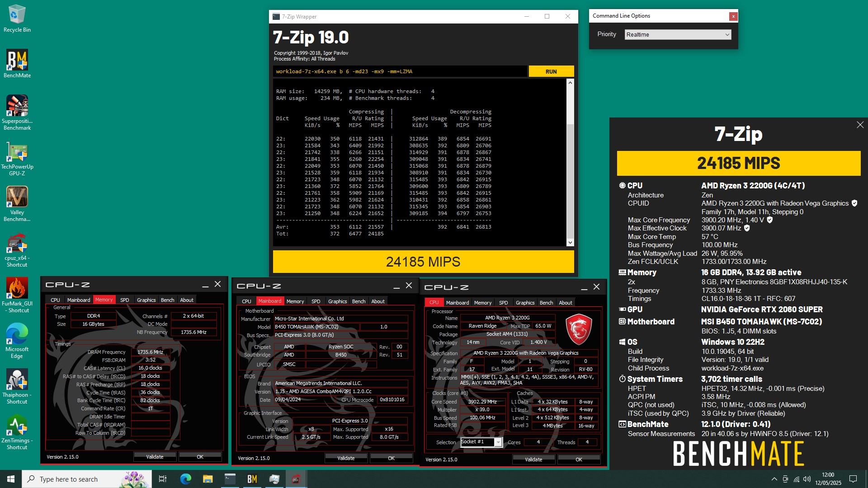Open Task View in the taskbar
The width and height of the screenshot is (868, 488).
click(x=163, y=479)
